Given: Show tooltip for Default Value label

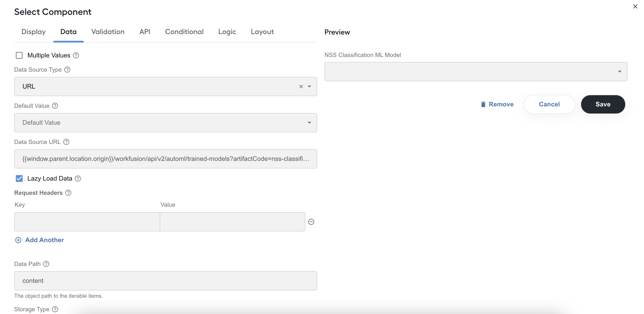Looking at the screenshot, I should (x=55, y=106).
